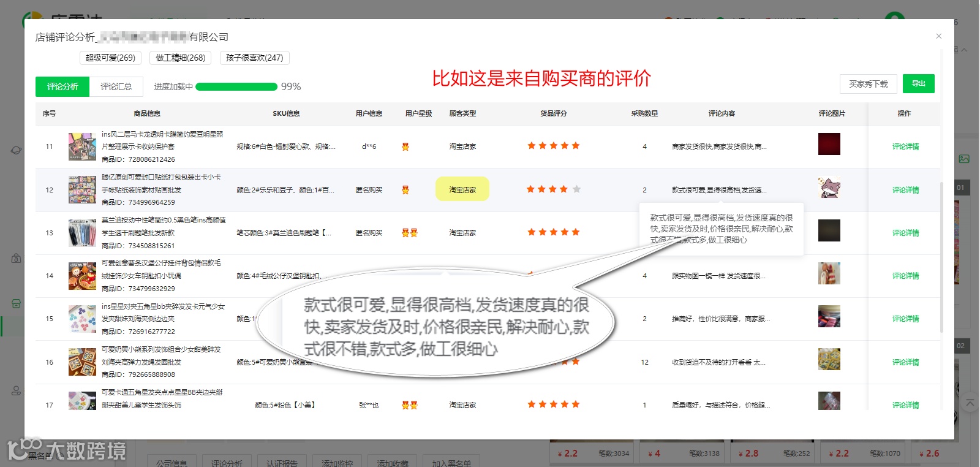The width and height of the screenshot is (980, 467).
Task: View the review image in row 11
Action: click(x=829, y=144)
